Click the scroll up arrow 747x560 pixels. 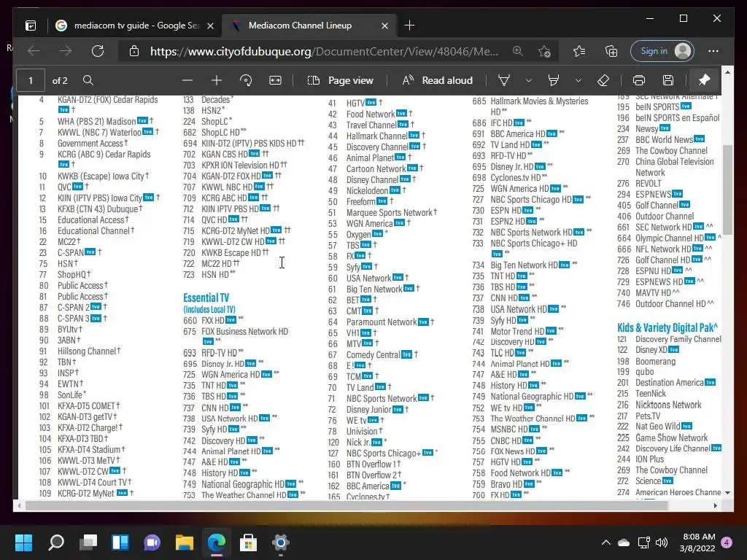(x=727, y=72)
